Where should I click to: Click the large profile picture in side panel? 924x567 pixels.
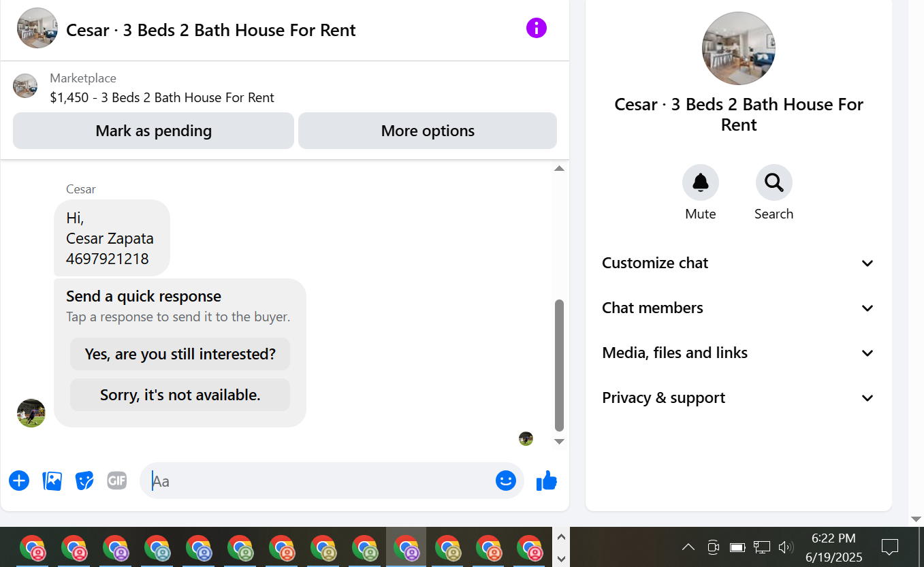pos(739,48)
